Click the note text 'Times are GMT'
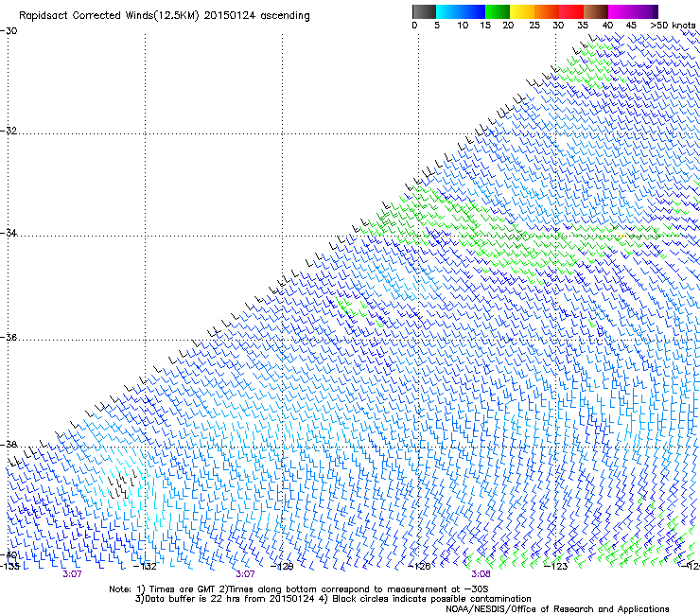Screen dimensions: 700x615 tap(183, 589)
